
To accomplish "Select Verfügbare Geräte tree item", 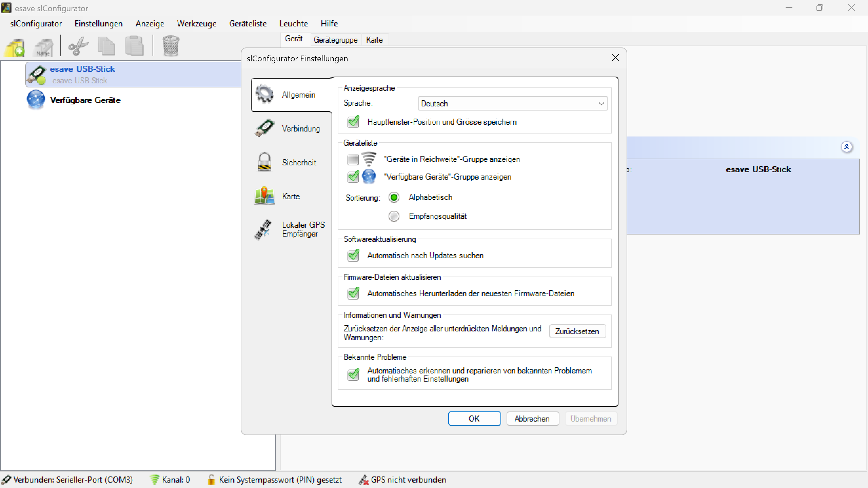I will (x=85, y=100).
